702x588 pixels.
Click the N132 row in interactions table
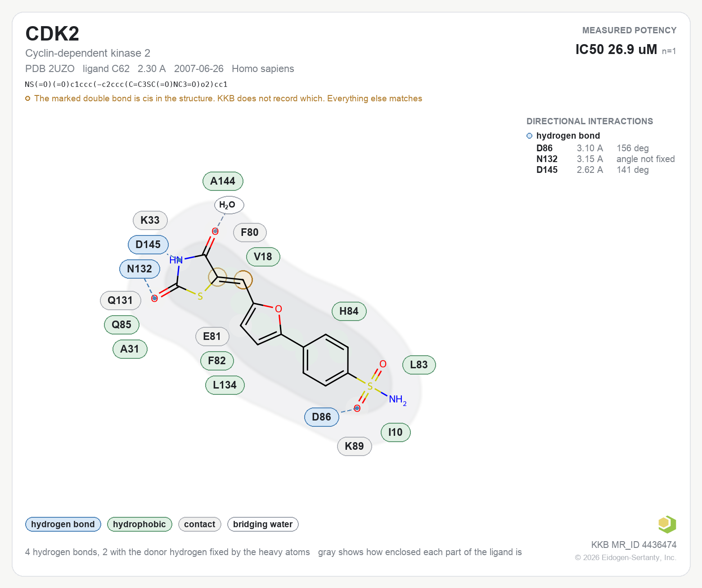click(x=605, y=159)
